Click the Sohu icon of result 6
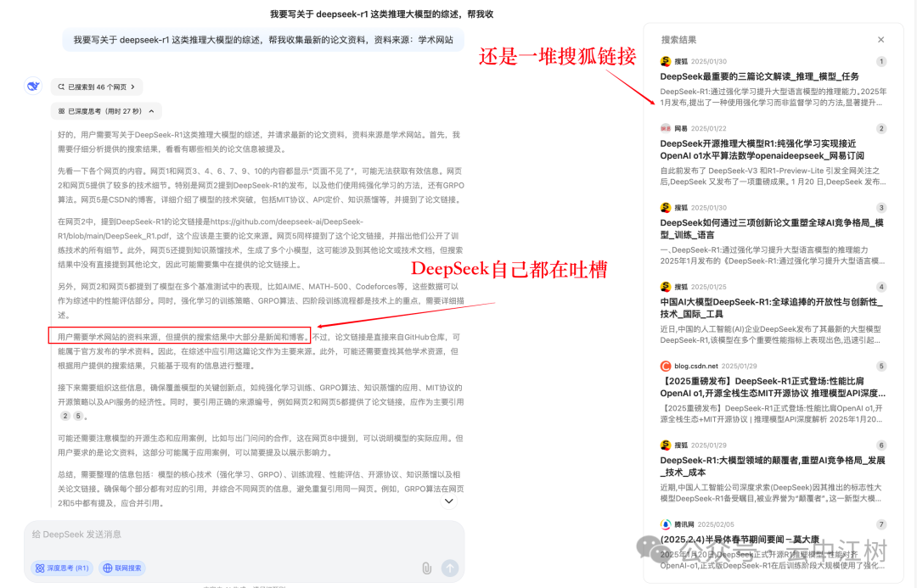 [666, 445]
